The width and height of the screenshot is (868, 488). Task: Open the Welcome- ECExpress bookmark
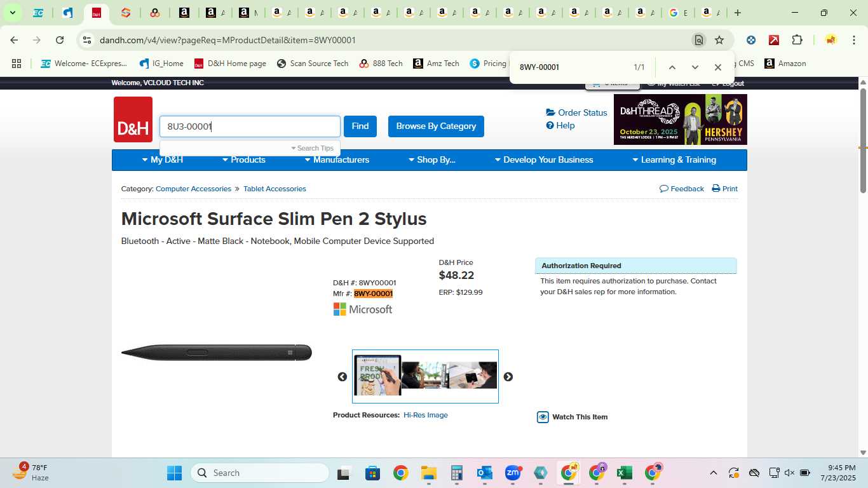[84, 64]
